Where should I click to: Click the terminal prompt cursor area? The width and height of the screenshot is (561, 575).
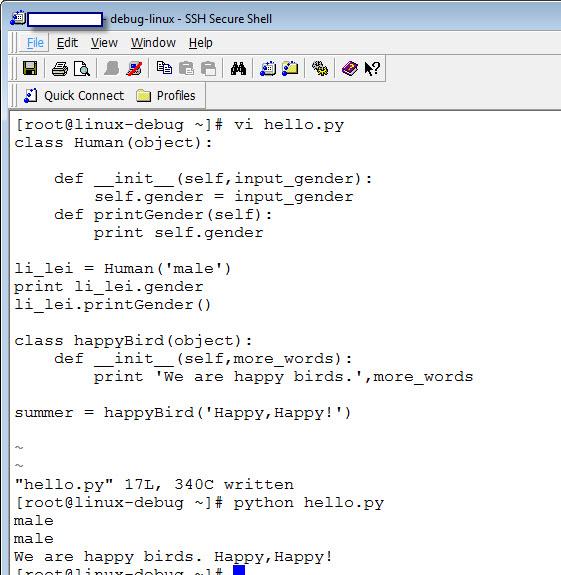point(239,570)
